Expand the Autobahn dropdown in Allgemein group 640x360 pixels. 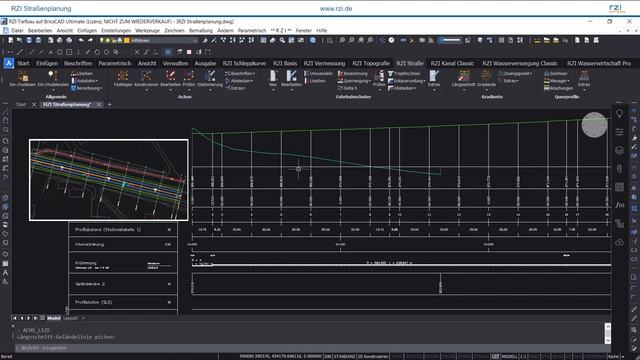click(x=85, y=81)
